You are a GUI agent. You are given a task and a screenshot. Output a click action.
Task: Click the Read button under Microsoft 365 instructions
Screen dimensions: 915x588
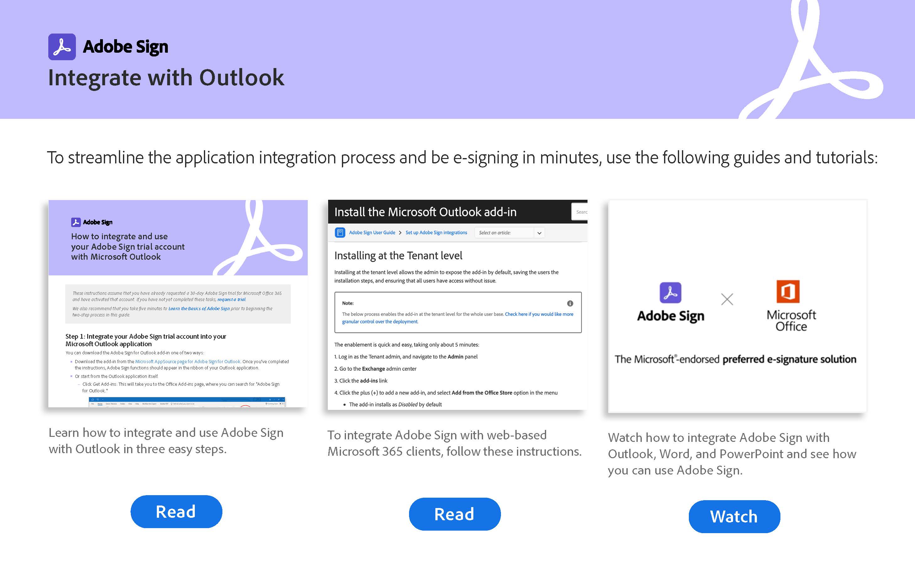[x=455, y=514]
